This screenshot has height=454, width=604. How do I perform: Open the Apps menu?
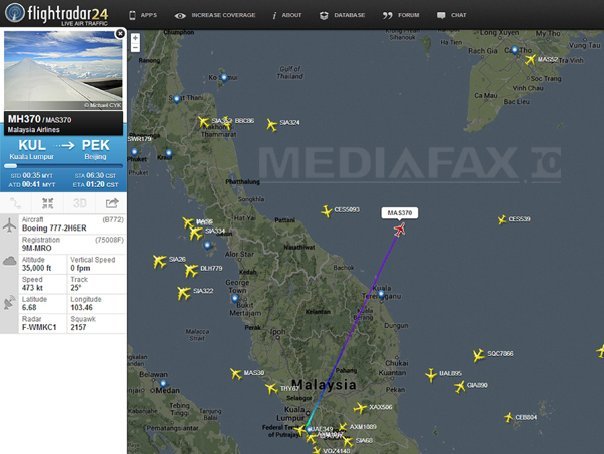click(x=144, y=15)
